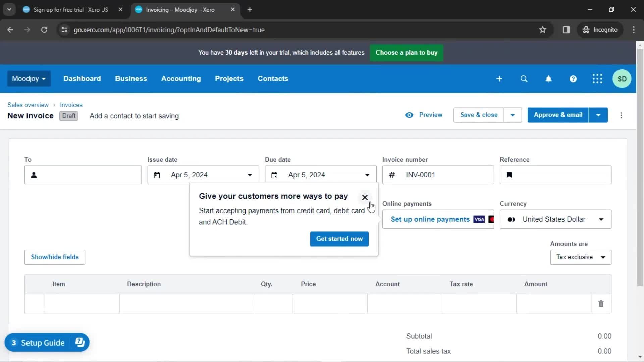This screenshot has width=644, height=362.
Task: Click the Invoice number field INV-0001
Action: click(438, 175)
